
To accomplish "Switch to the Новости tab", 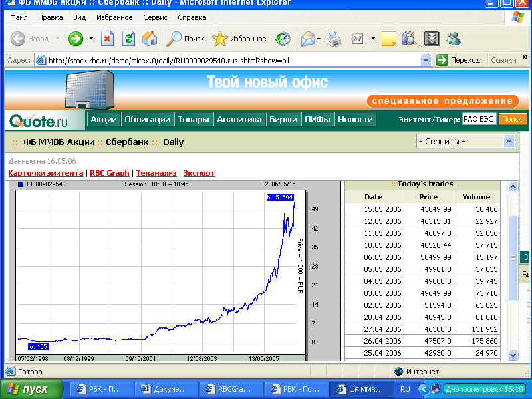I will point(355,120).
